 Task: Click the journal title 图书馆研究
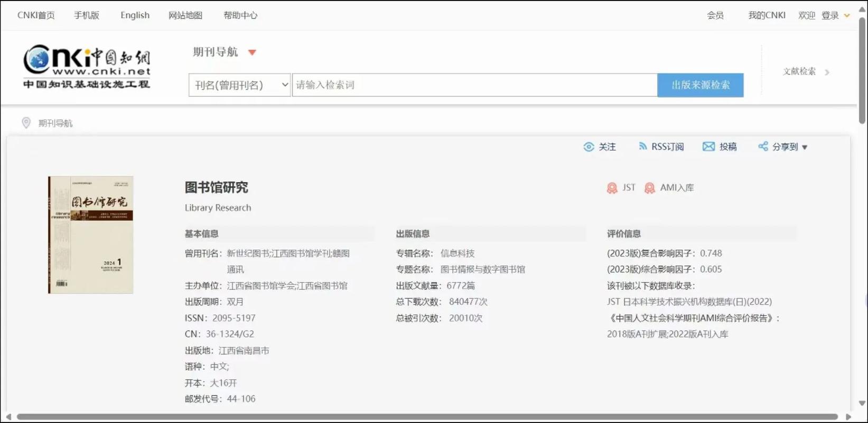[x=217, y=188]
